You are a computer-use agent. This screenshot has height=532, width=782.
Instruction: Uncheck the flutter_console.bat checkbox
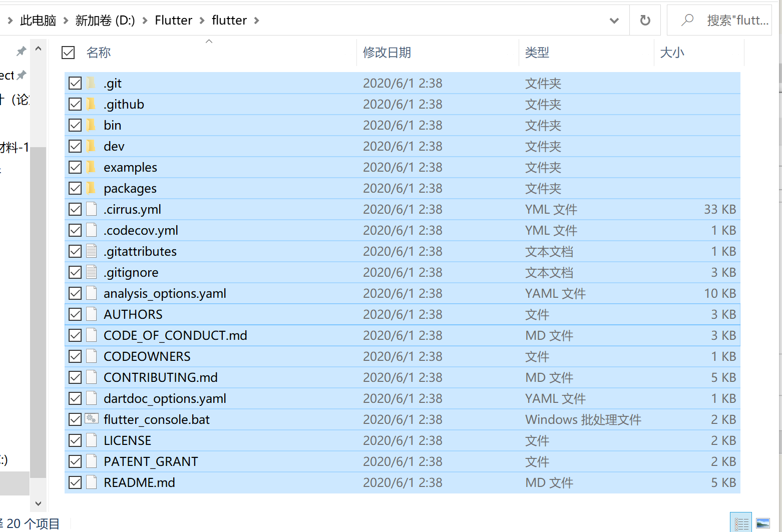coord(75,419)
